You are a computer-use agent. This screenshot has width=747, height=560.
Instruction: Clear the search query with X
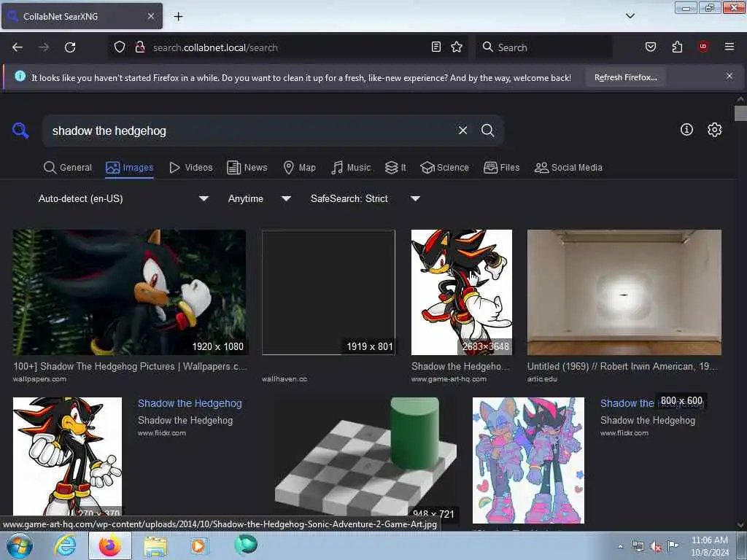coord(462,130)
